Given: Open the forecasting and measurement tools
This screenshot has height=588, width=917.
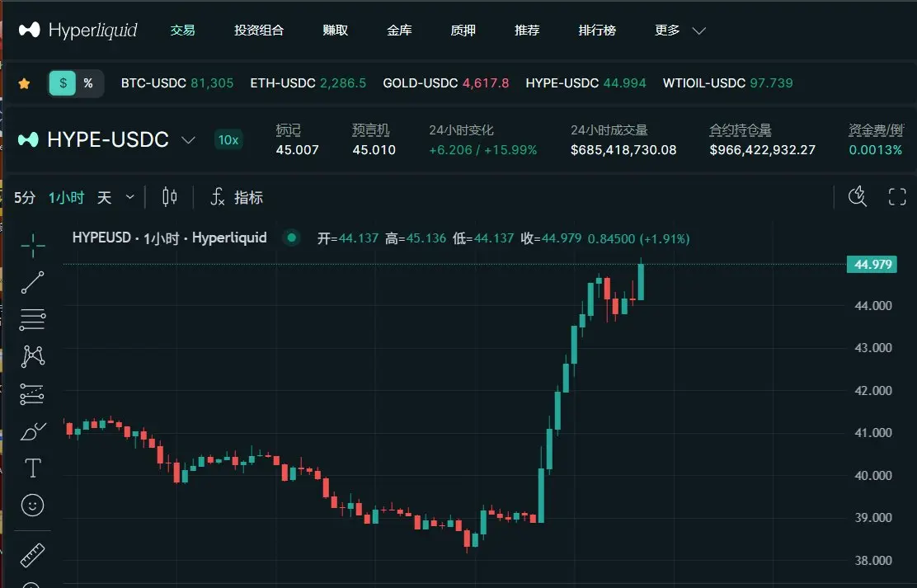Looking at the screenshot, I should (x=33, y=393).
